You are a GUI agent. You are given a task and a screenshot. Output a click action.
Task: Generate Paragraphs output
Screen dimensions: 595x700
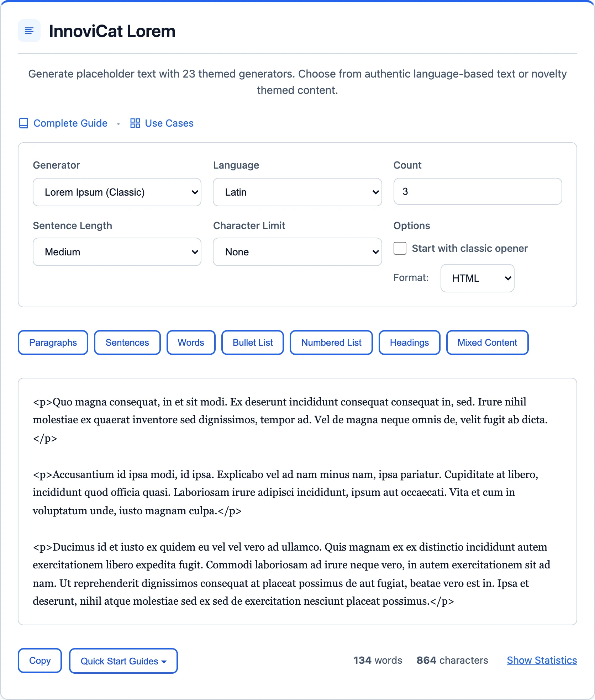53,343
